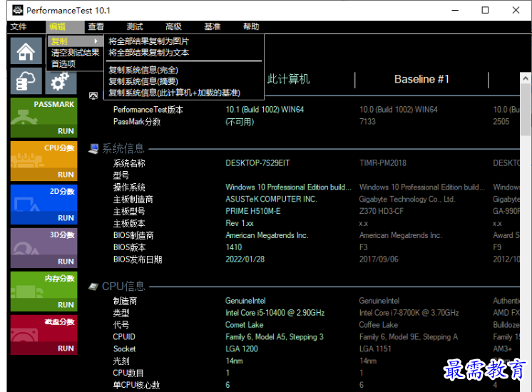532x392 pixels.
Task: Open the 查看 menu
Action: tap(96, 27)
